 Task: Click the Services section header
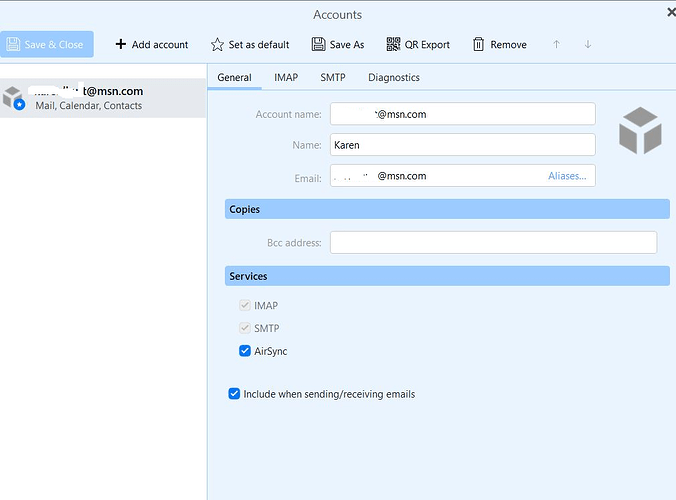click(x=447, y=276)
